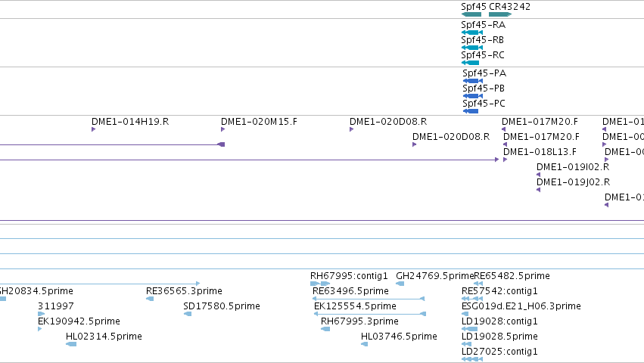This screenshot has width=644, height=363.
Task: Click the EK190942.5prime EST label
Action: point(79,321)
